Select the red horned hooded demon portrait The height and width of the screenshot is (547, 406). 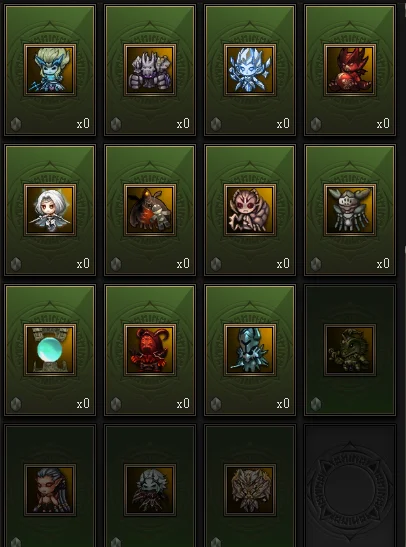150,350
